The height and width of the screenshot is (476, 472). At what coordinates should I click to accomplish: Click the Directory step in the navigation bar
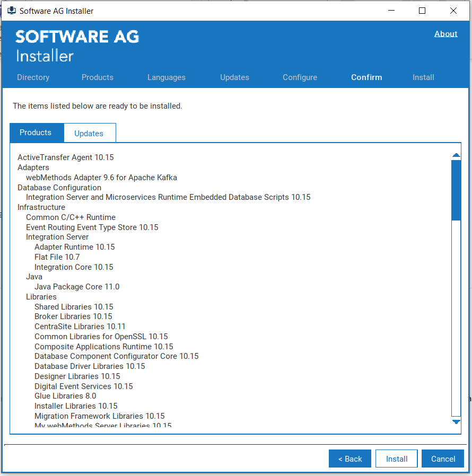33,77
